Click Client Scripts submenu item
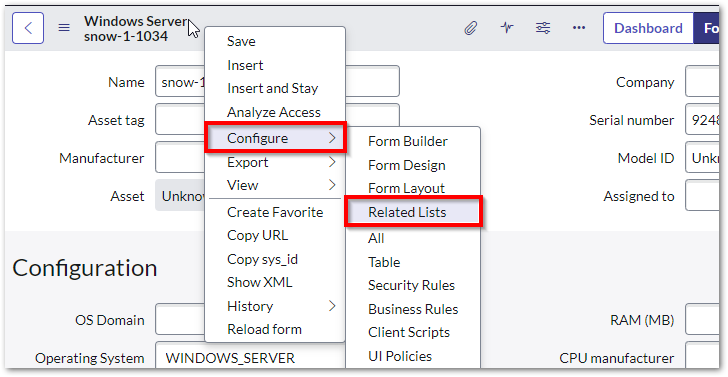Viewport: 728px width, 377px height. point(413,332)
